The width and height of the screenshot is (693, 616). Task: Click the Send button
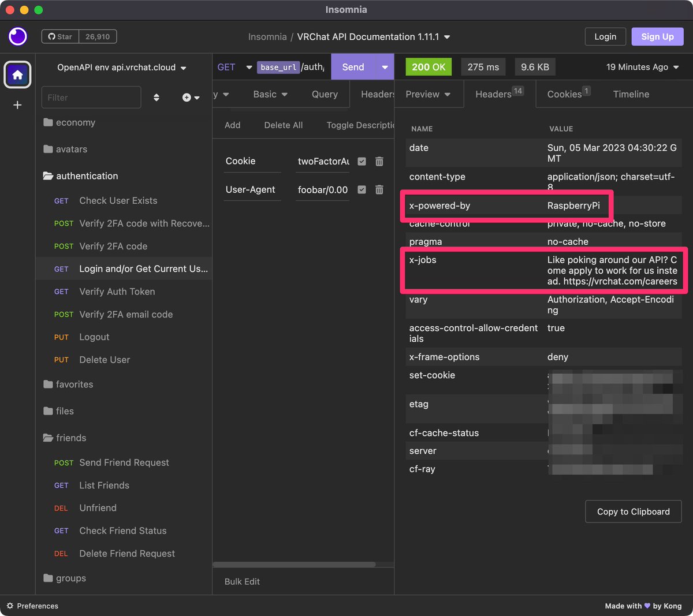pos(353,67)
